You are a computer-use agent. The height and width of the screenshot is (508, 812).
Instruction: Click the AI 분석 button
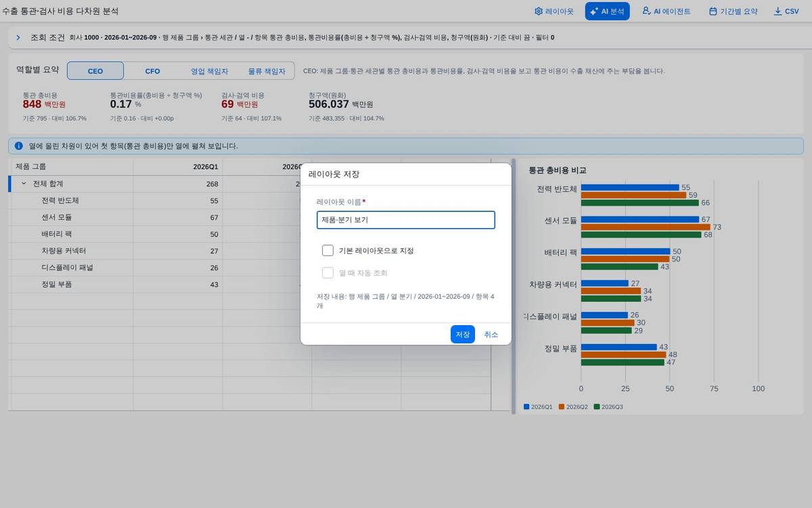point(607,12)
